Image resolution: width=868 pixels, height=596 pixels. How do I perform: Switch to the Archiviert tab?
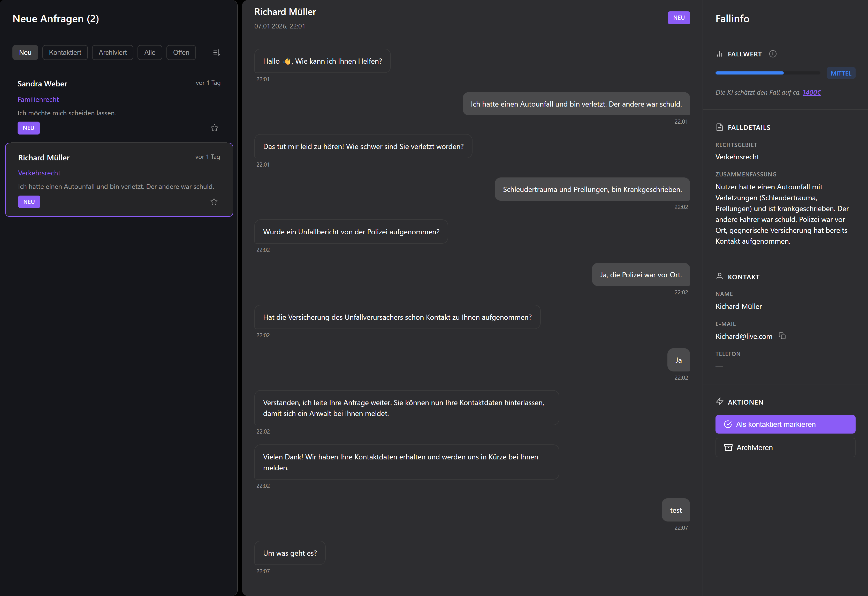tap(112, 52)
